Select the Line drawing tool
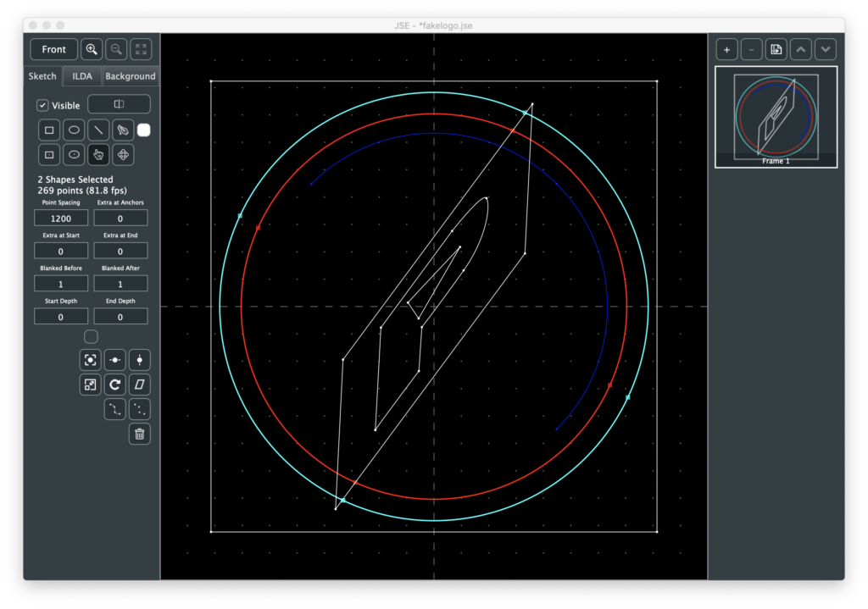868x609 pixels. (x=98, y=130)
